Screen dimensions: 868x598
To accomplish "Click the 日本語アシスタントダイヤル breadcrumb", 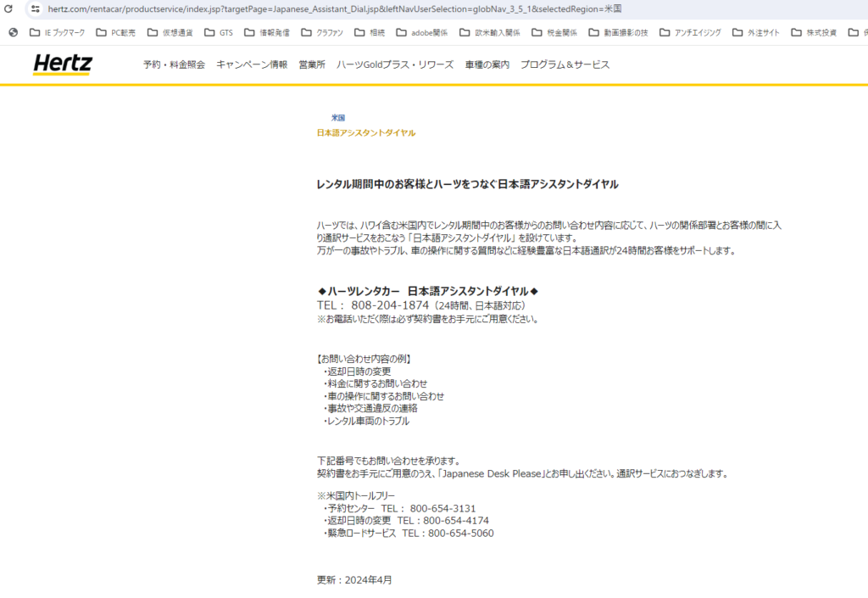I will click(x=366, y=133).
